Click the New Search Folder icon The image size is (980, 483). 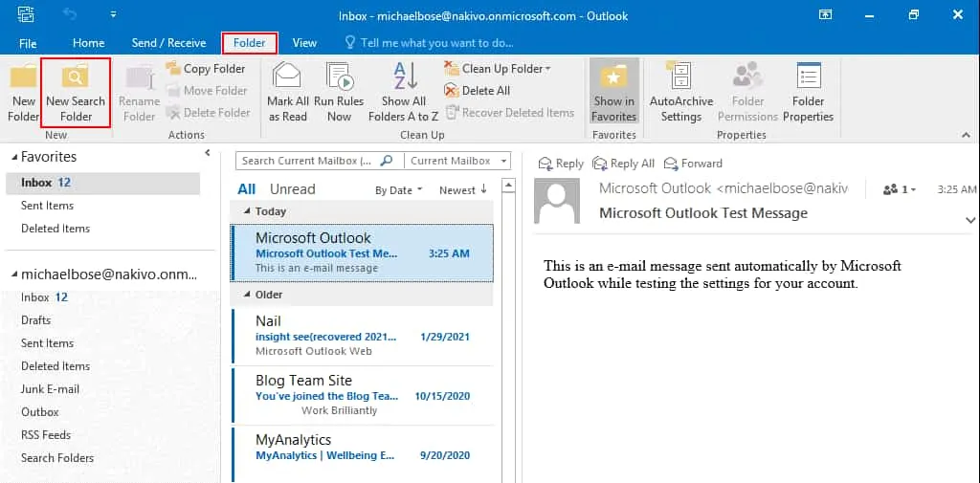[x=76, y=77]
